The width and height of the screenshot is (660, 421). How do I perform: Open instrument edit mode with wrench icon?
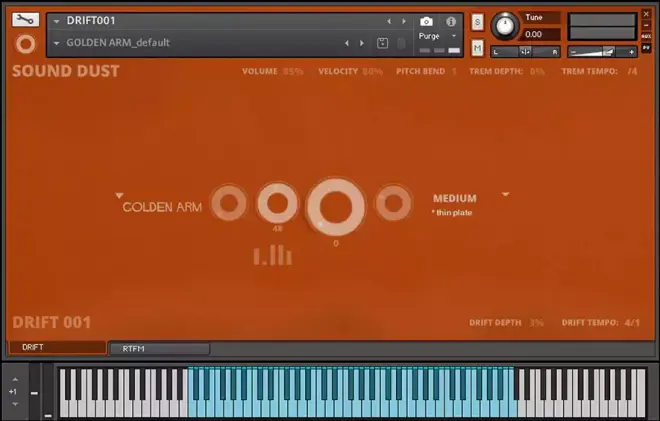26,19
